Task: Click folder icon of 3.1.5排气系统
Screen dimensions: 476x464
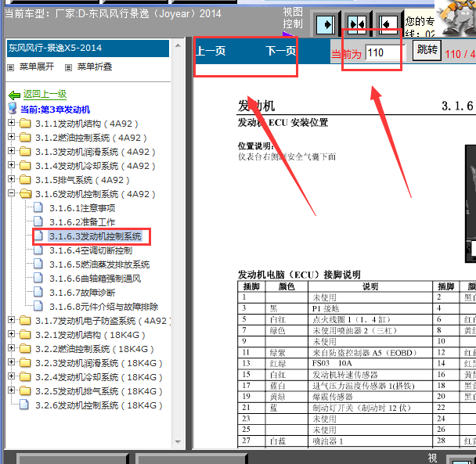Action: click(25, 179)
